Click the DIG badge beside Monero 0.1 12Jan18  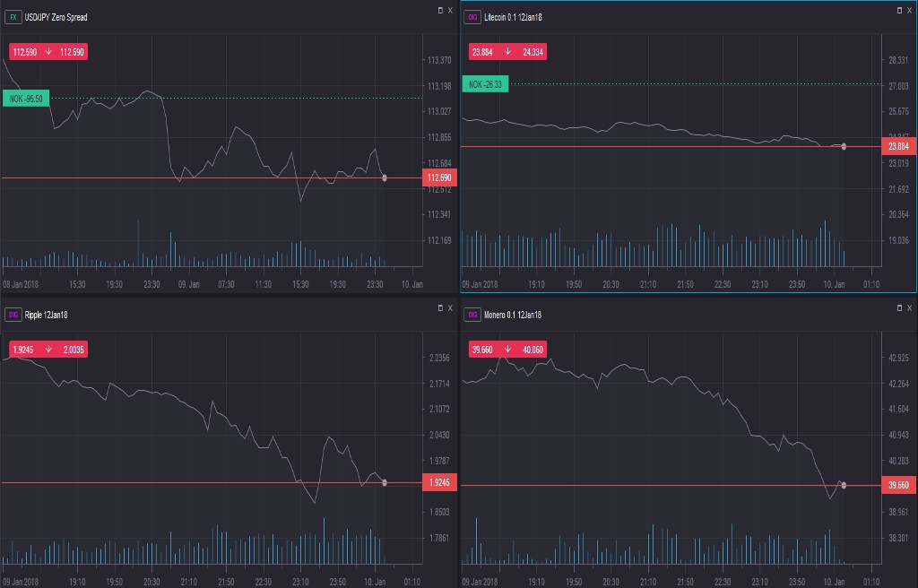tap(472, 315)
